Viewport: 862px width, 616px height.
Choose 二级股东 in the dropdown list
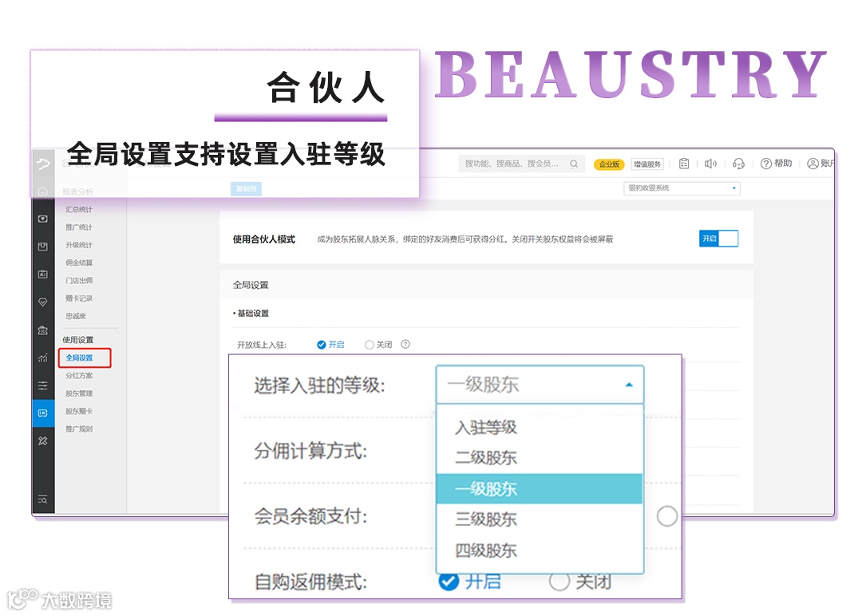tap(540, 457)
